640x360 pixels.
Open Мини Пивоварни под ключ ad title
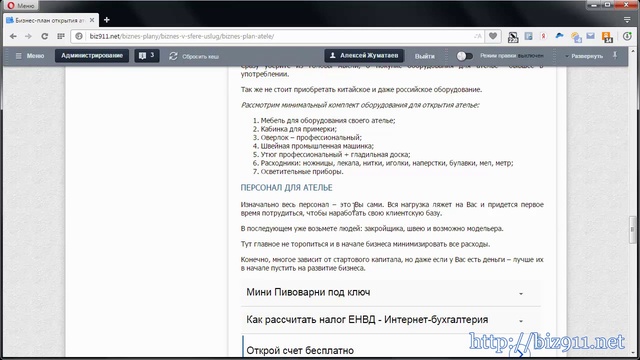pyautogui.click(x=308, y=292)
